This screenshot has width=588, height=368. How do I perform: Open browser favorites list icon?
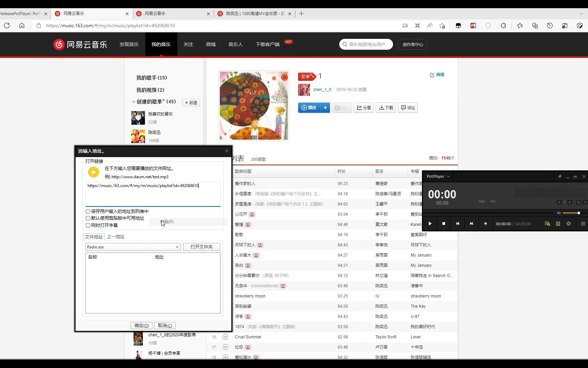[x=520, y=26]
